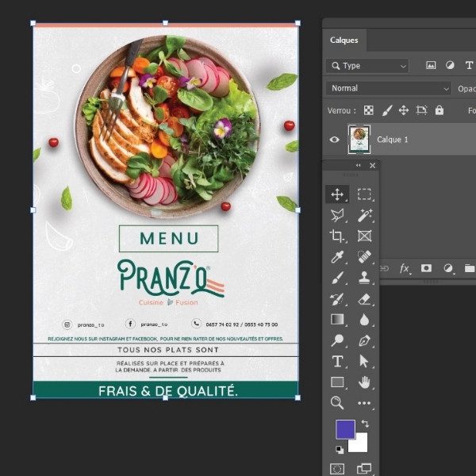Choose the Eyedropper tool
This screenshot has width=476, height=476.
pyautogui.click(x=337, y=257)
